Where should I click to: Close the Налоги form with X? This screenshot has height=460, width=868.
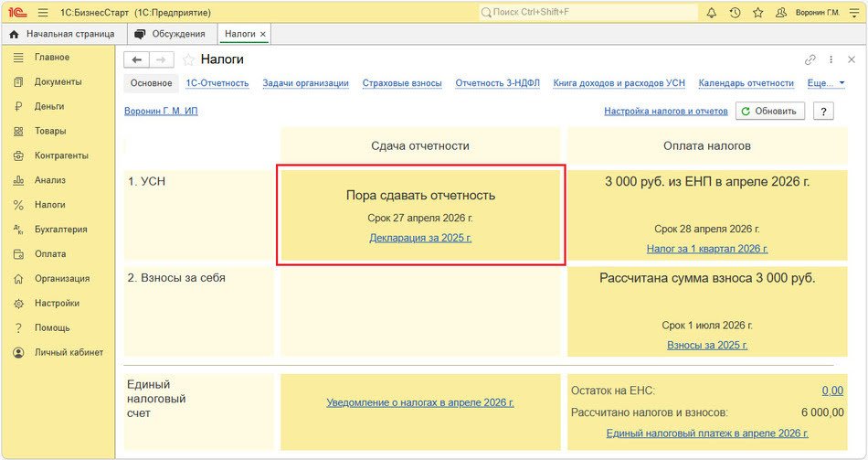(852, 59)
